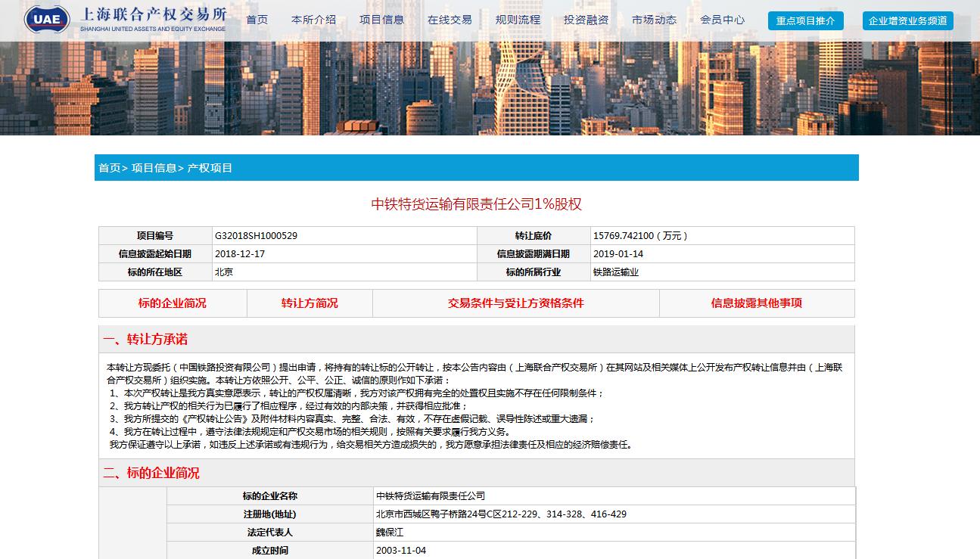Screen dimensions: 980x559
Task: Click 首页 breadcrumb link
Action: pyautogui.click(x=110, y=168)
